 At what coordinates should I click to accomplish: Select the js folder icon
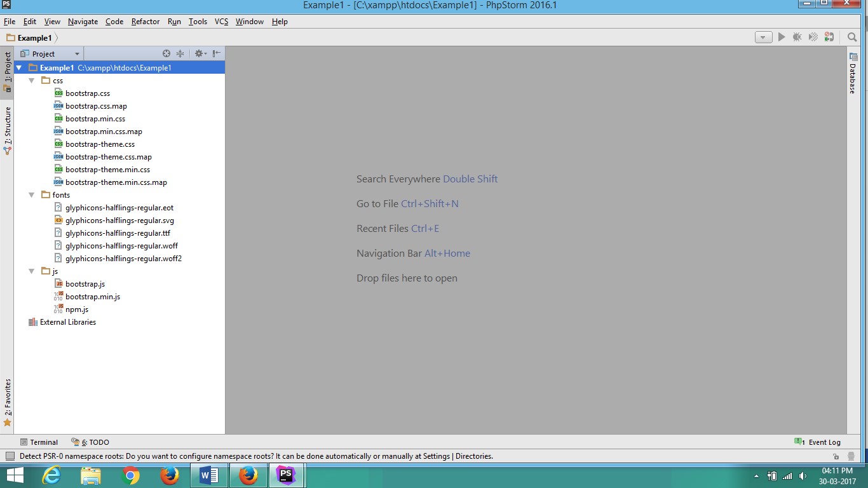click(45, 271)
